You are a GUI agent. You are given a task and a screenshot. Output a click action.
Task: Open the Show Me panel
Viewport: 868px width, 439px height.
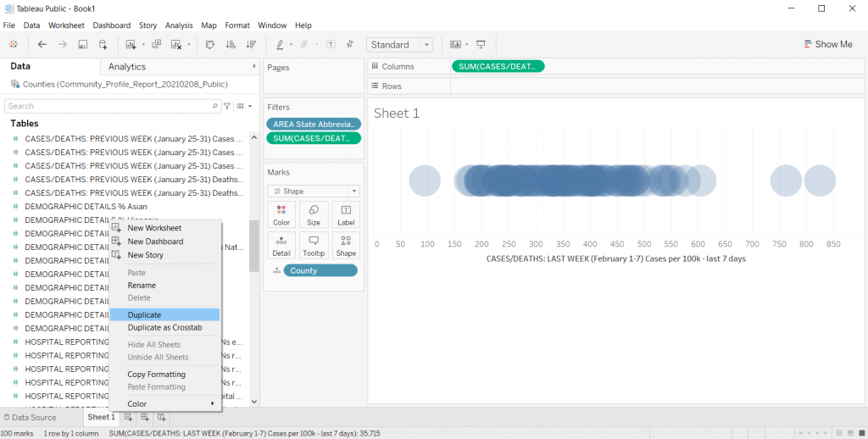pos(828,44)
